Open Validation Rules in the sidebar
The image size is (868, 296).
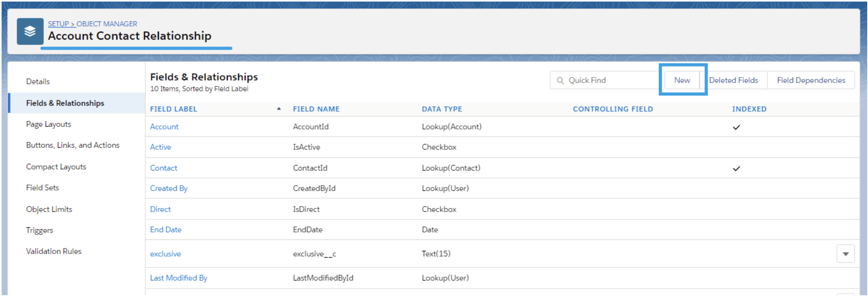(x=54, y=251)
